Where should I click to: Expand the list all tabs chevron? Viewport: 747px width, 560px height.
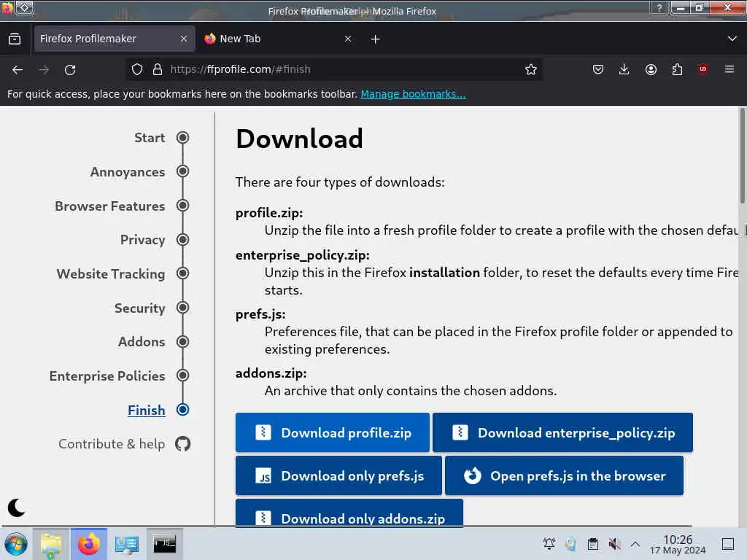[x=732, y=39]
